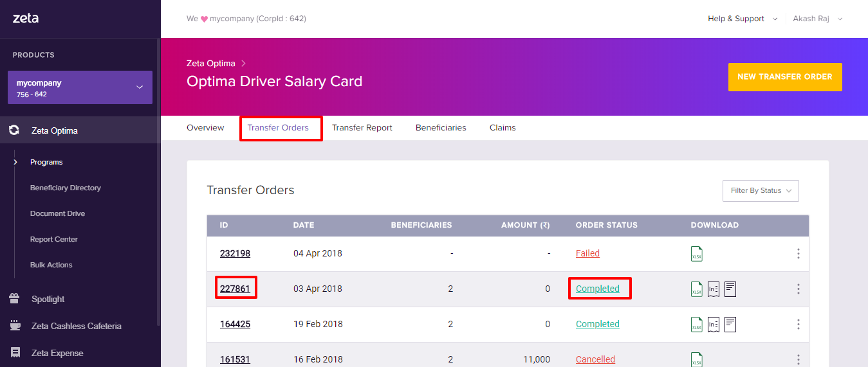Click the pink heart icon in header
The height and width of the screenshot is (367, 868).
point(204,19)
